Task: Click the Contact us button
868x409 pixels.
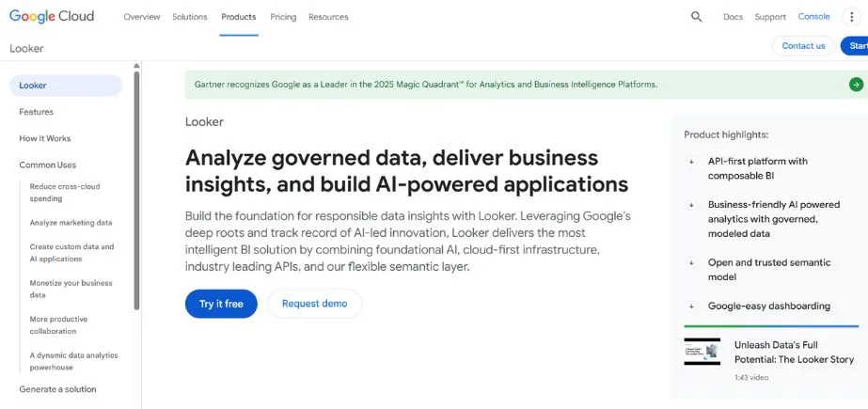Action: 803,46
